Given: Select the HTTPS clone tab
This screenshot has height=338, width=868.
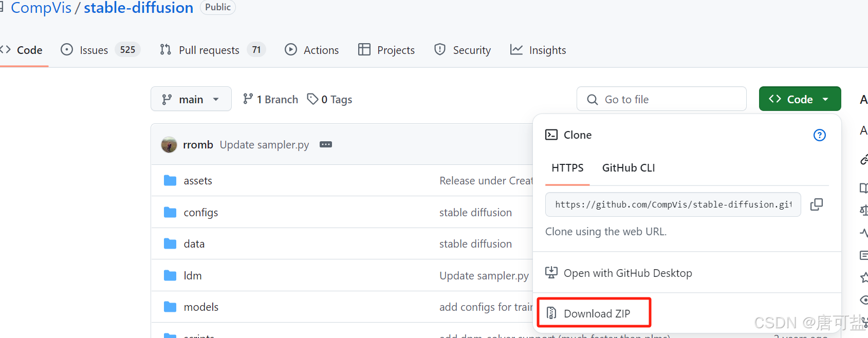Looking at the screenshot, I should (x=567, y=168).
